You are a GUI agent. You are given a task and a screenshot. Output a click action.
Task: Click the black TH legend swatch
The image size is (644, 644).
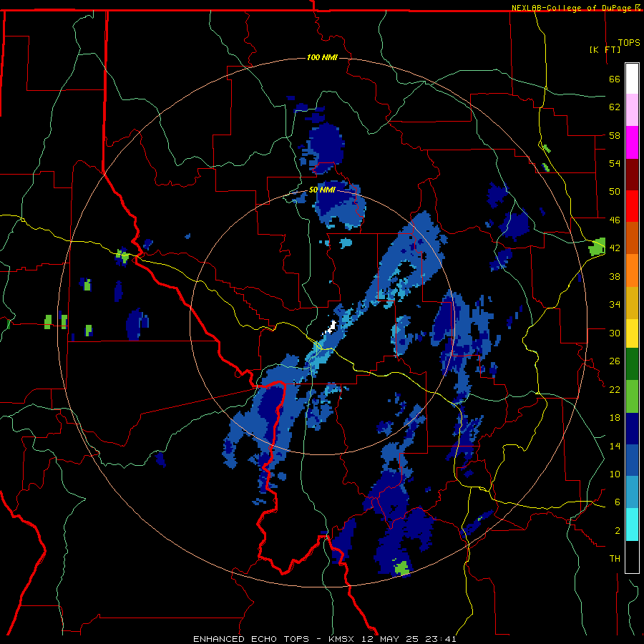(x=632, y=557)
